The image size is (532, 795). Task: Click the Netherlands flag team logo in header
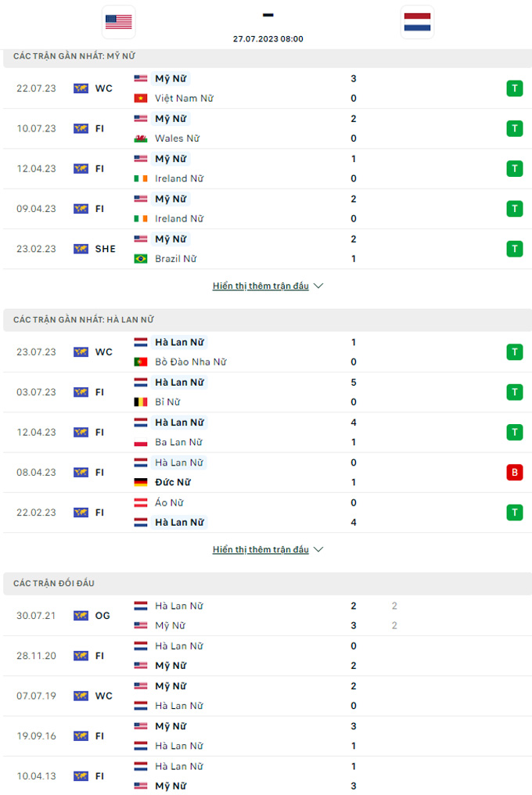[417, 22]
